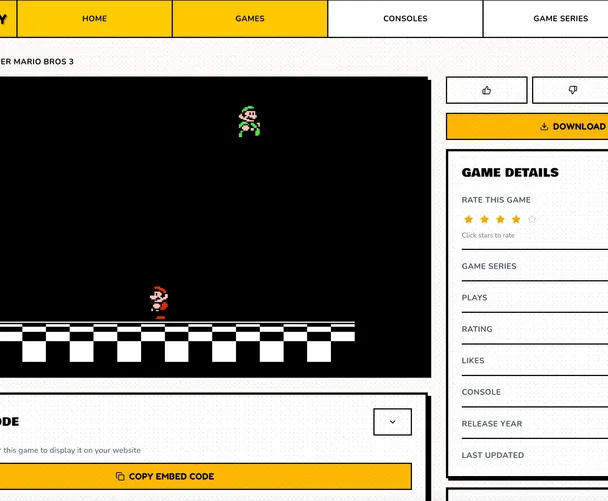Click COPY EMBED CODE button
608x501 pixels.
pos(206,476)
